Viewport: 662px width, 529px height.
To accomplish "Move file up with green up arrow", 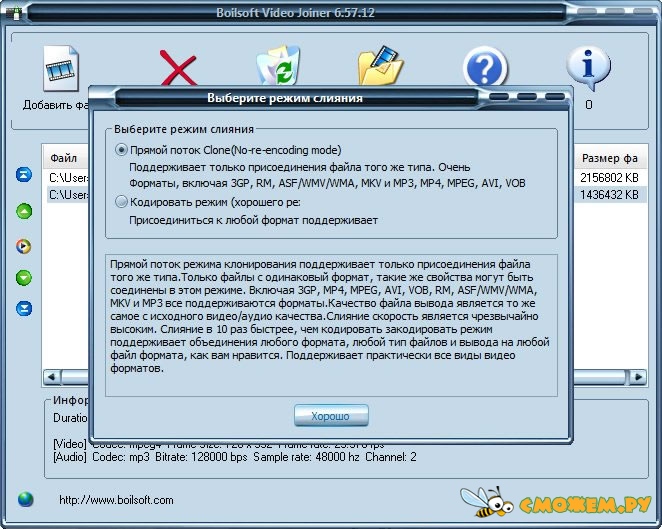I will [x=24, y=211].
